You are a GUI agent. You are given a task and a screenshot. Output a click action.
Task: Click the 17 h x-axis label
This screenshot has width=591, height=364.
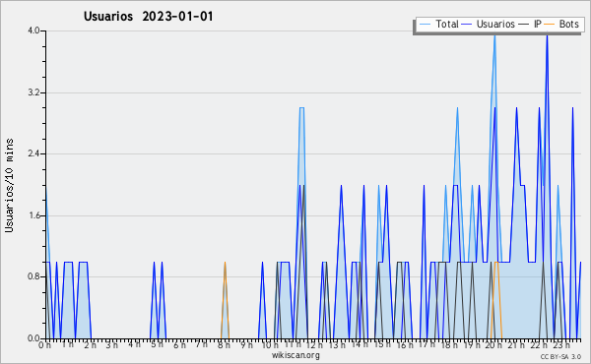pos(427,344)
